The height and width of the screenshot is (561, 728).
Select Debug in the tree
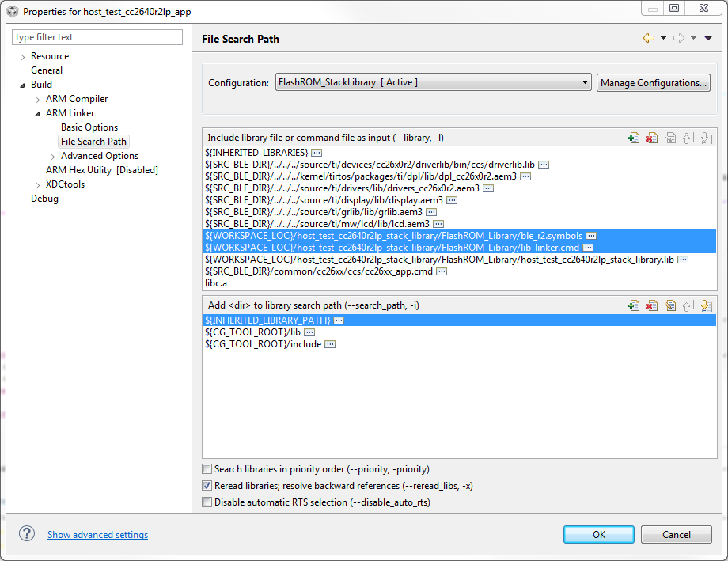(x=44, y=199)
